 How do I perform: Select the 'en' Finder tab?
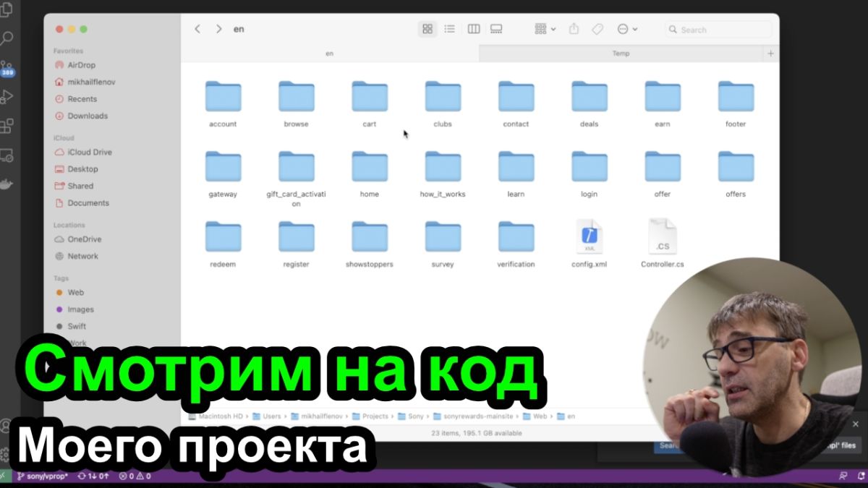[x=330, y=53]
